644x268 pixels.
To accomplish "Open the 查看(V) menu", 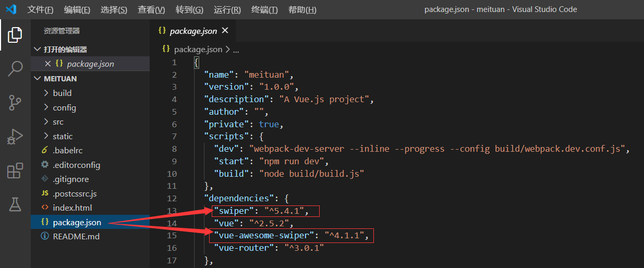I will pyautogui.click(x=151, y=10).
